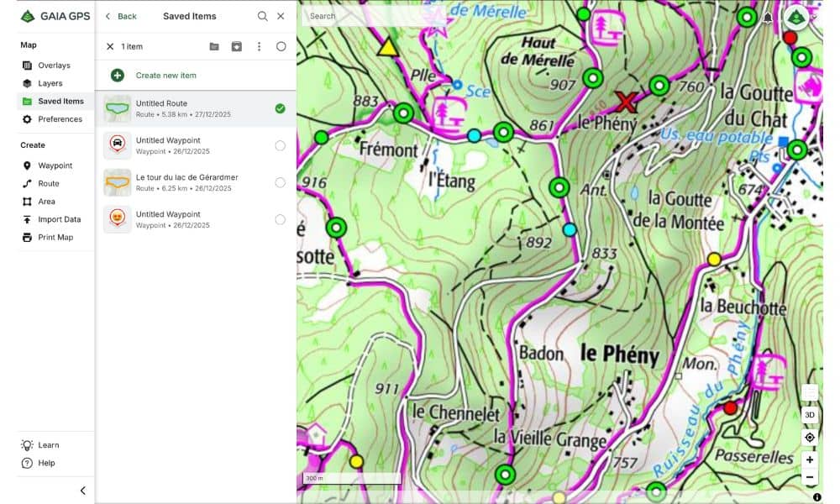Zoom out with the minus button

click(810, 478)
